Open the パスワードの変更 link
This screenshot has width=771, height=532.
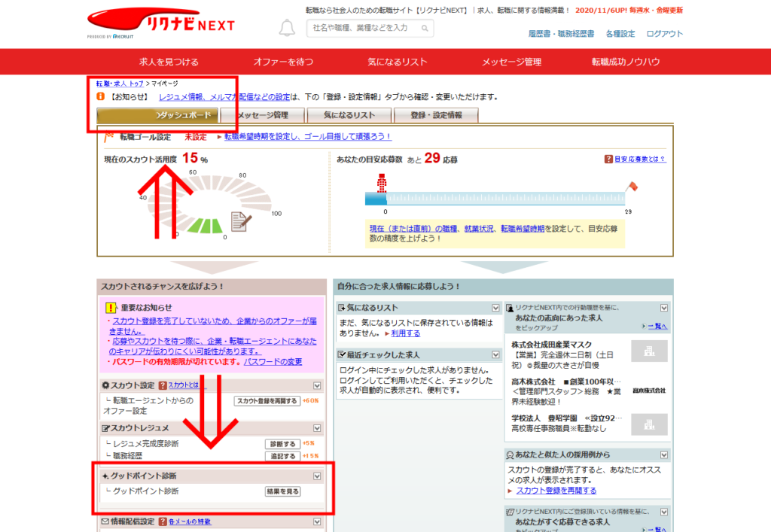point(273,361)
